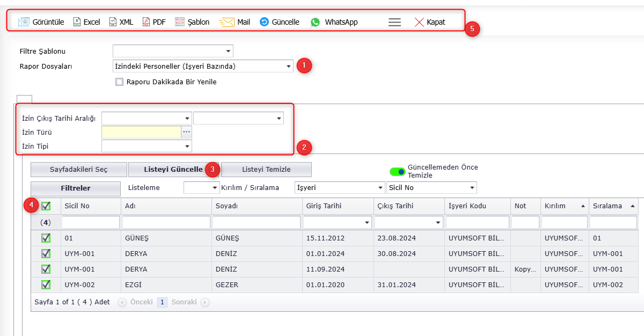This screenshot has height=336, width=644.
Task: Select cell 31.01.2024 exit date
Action: tap(408, 284)
